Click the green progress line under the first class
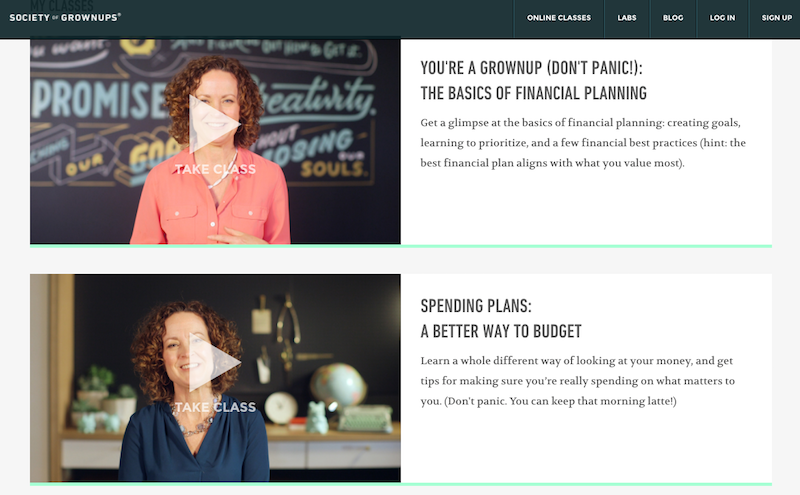Screen dimensions: 800x495 401,246
